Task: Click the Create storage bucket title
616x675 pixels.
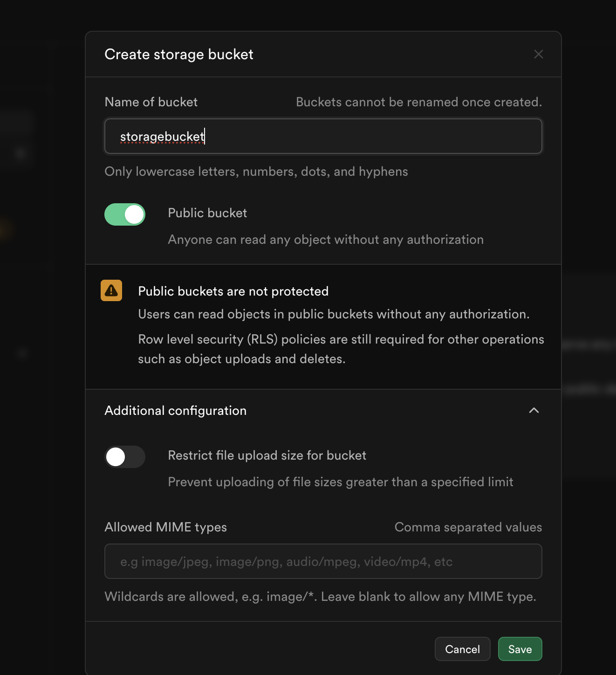Action: (x=178, y=54)
